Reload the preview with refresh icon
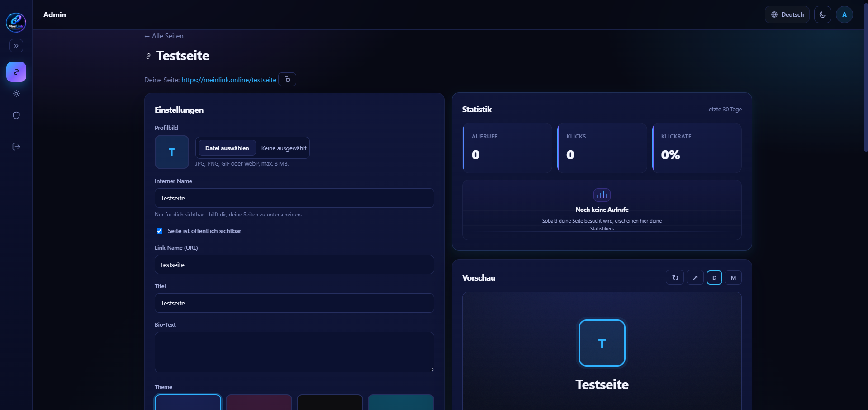This screenshot has width=868, height=410. click(x=675, y=277)
